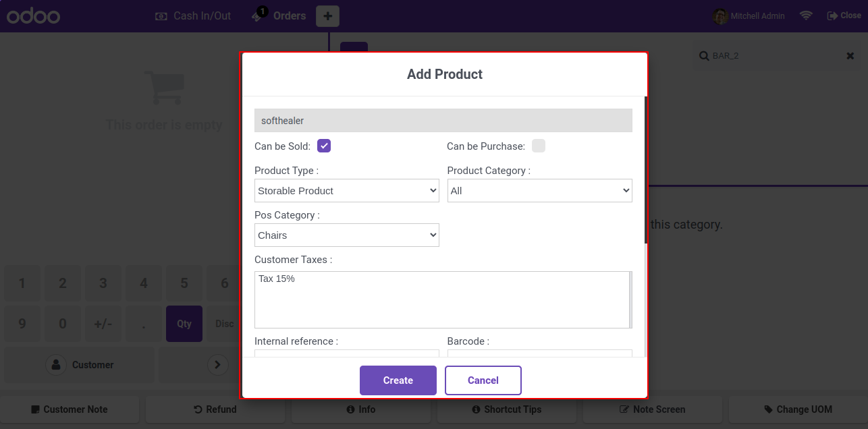
Task: Add a new order with plus button
Action: click(328, 16)
